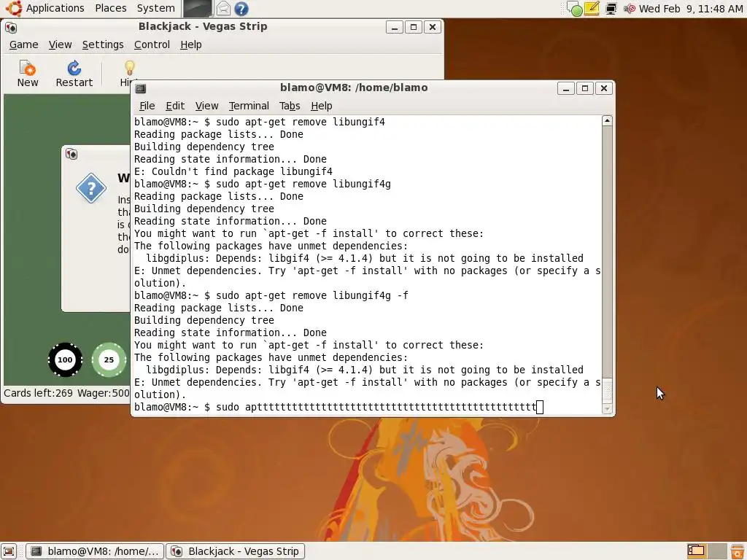Select the black 100 chip
This screenshot has width=747, height=560.
65,359
